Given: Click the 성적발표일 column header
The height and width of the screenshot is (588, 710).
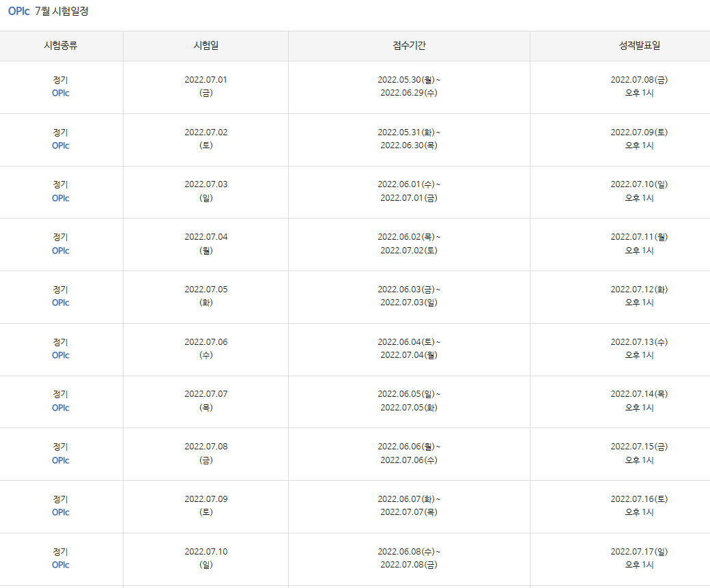Looking at the screenshot, I should point(640,45).
